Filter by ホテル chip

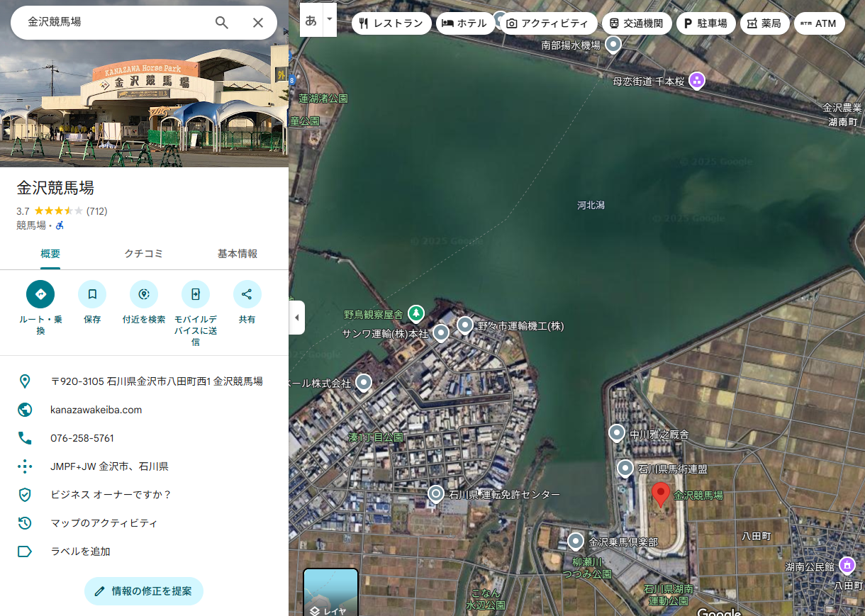[x=465, y=23]
